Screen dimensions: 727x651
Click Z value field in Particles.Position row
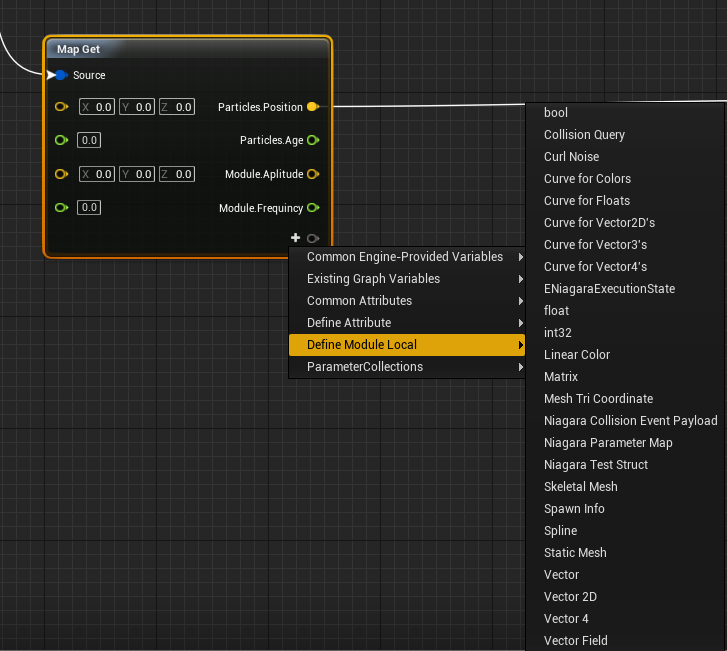click(177, 107)
